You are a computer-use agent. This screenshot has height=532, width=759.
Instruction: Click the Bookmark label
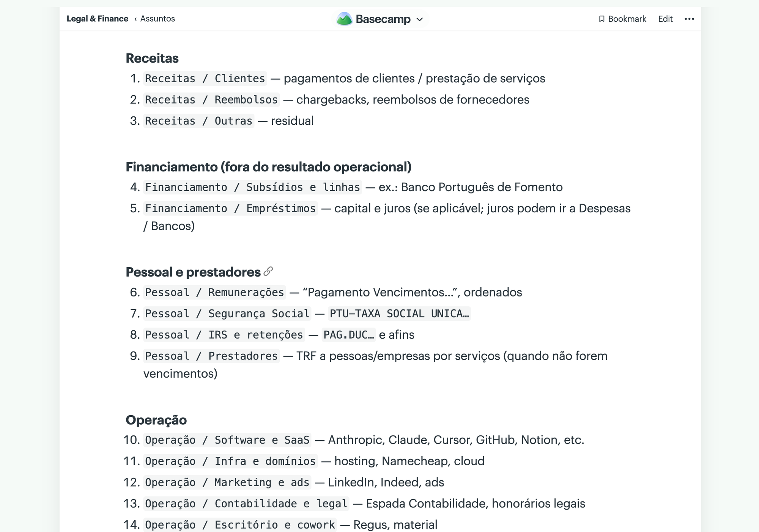click(x=627, y=19)
